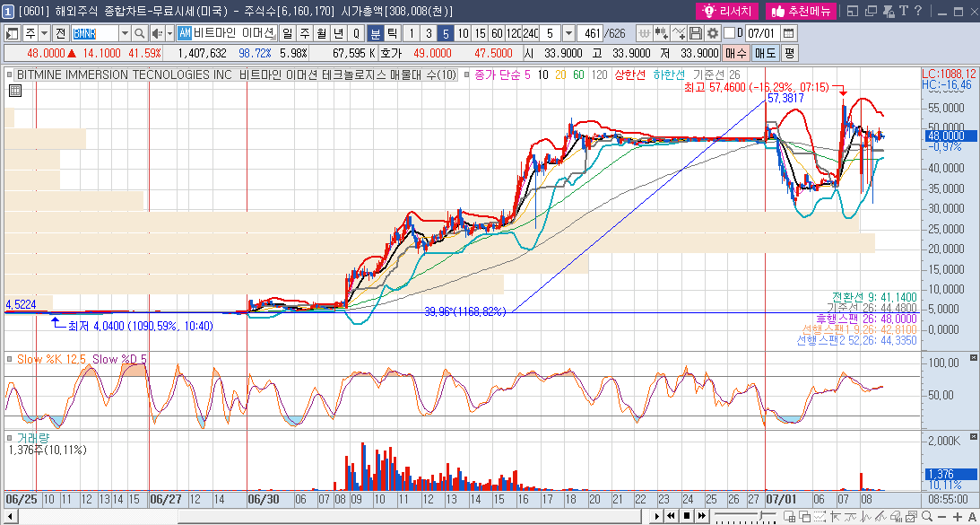Click the 461 bar count input field
The width and height of the screenshot is (980, 525).
tap(589, 33)
